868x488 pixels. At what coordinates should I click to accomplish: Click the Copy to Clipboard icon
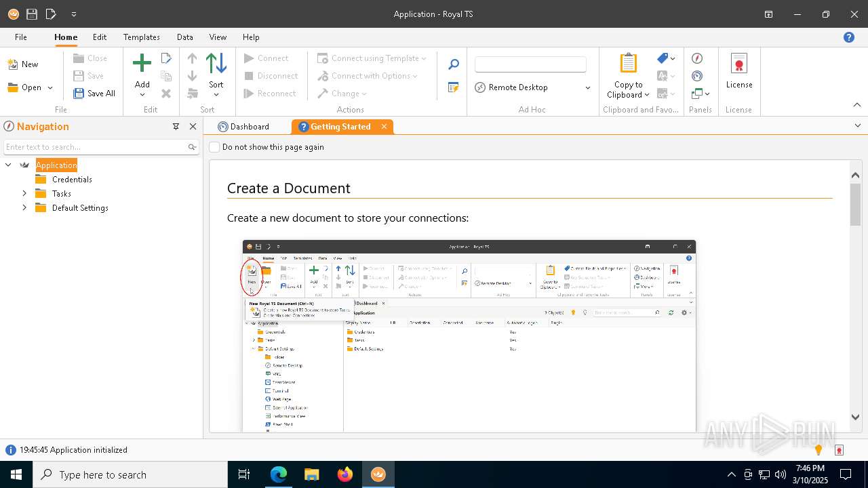coord(629,63)
